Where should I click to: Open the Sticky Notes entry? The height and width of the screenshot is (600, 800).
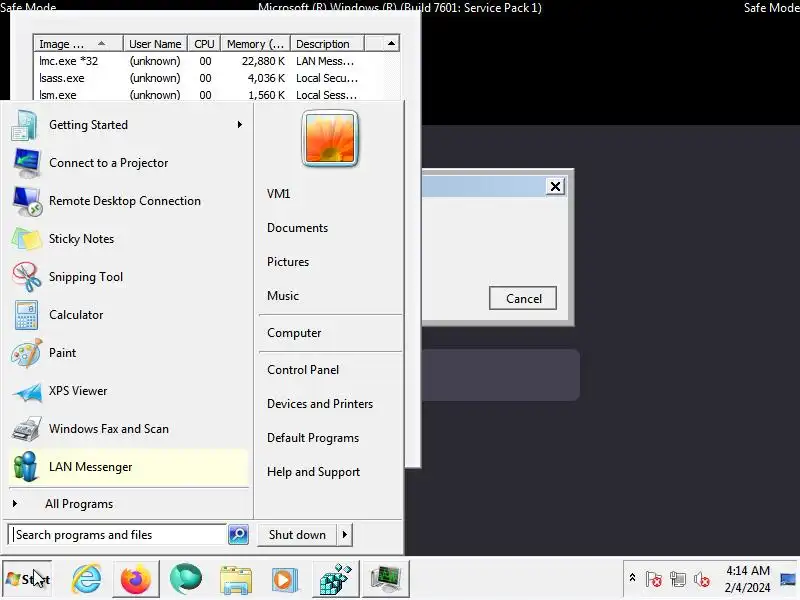click(128, 239)
